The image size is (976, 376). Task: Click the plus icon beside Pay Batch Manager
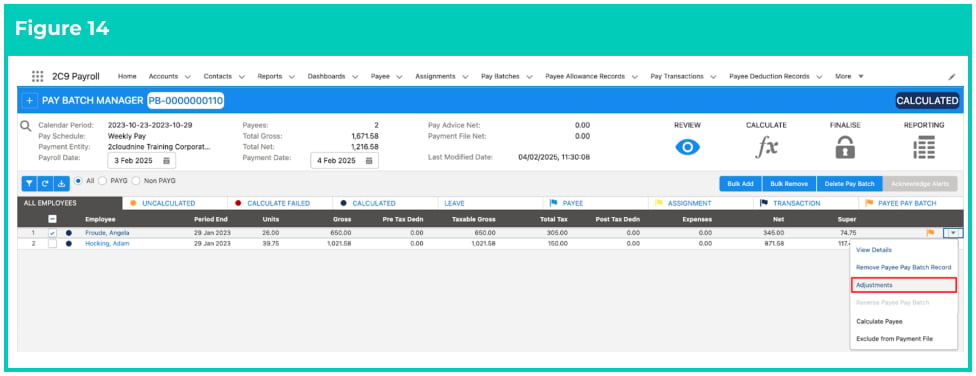pyautogui.click(x=29, y=101)
